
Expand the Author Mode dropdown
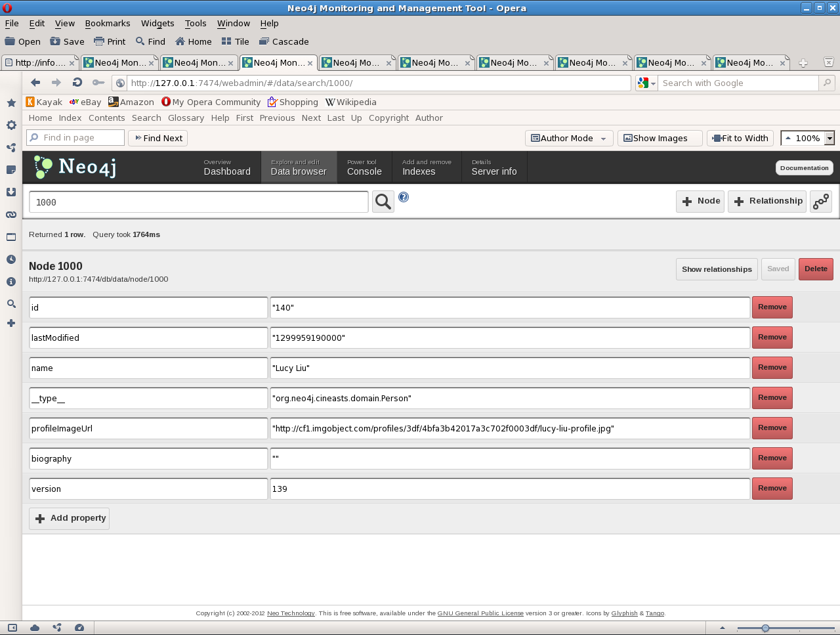(603, 139)
